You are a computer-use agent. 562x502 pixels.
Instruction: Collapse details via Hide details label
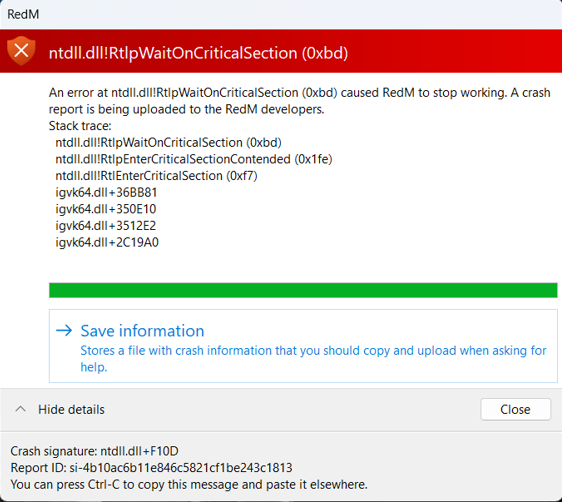71,410
